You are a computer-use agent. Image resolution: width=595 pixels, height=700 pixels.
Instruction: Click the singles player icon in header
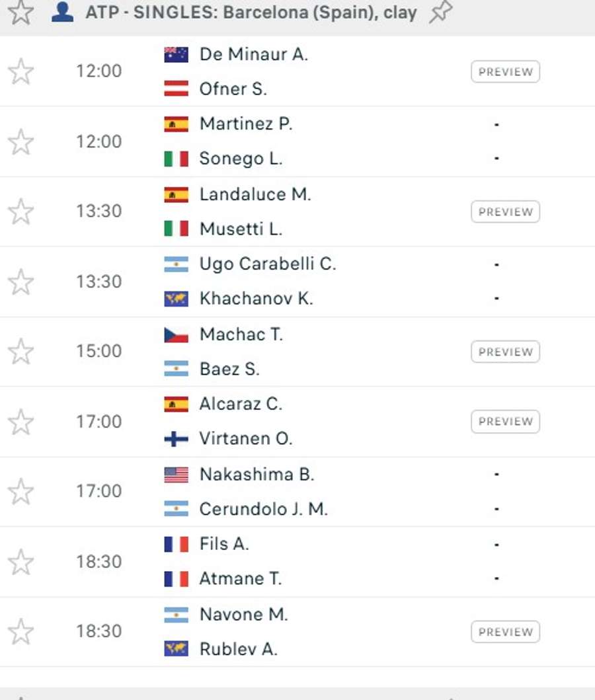coord(62,13)
